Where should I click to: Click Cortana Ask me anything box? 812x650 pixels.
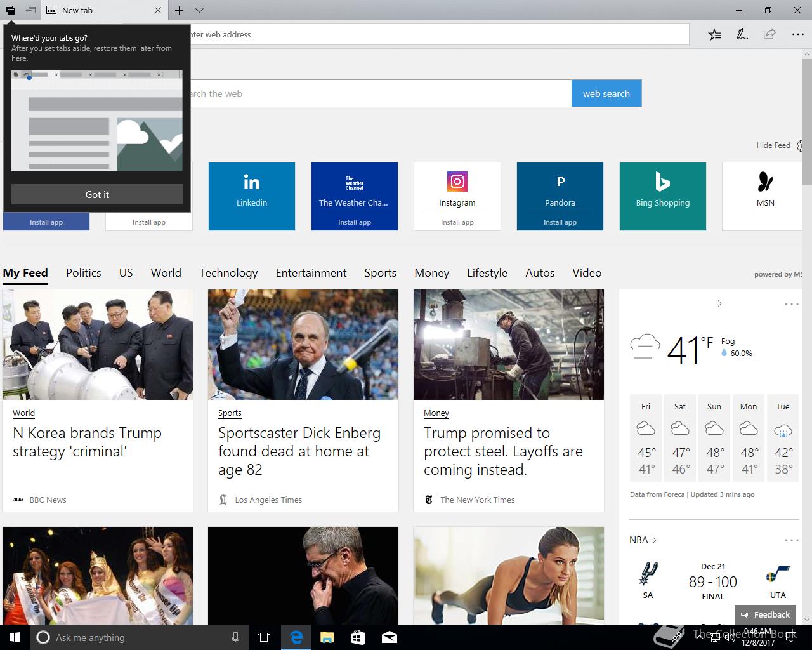tap(140, 637)
